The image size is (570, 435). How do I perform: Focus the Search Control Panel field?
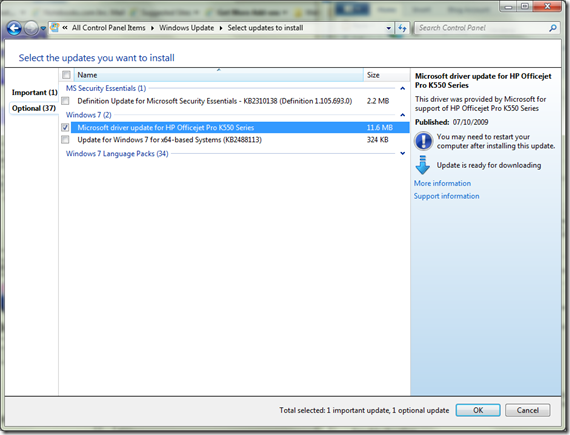(x=481, y=28)
